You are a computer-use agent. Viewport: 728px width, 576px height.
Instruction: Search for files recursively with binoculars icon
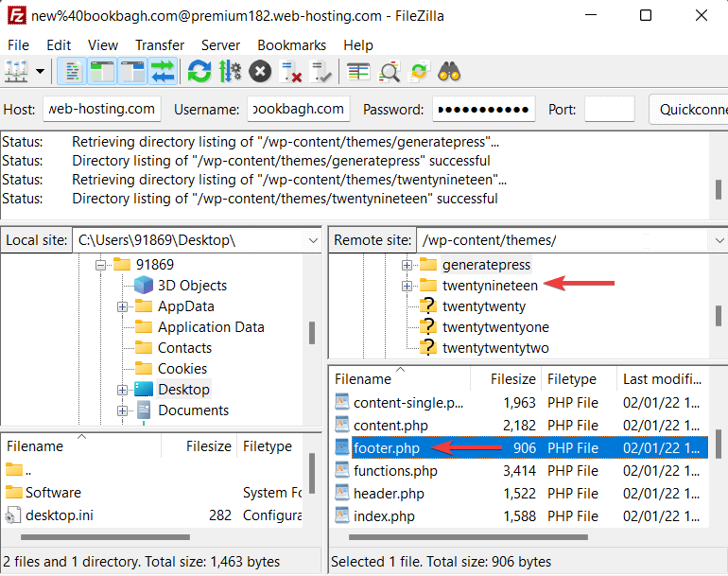coord(449,72)
